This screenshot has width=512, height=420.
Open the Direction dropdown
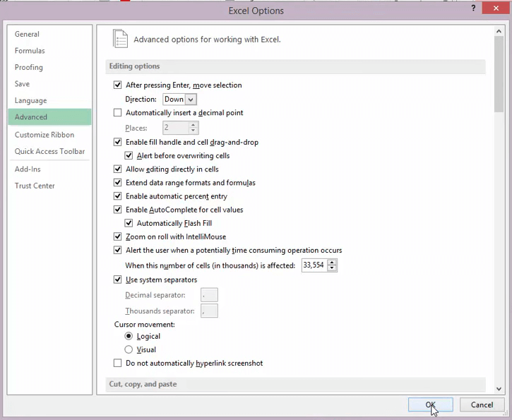(191, 100)
